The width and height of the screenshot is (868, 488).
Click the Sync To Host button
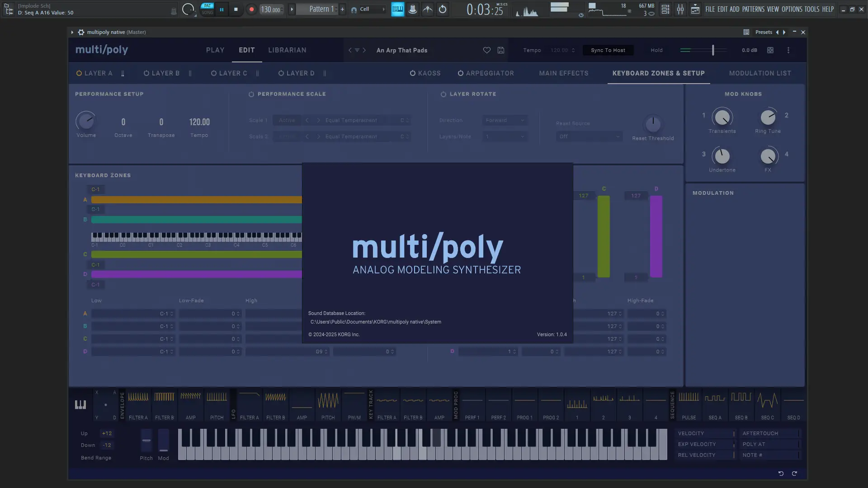click(x=608, y=50)
